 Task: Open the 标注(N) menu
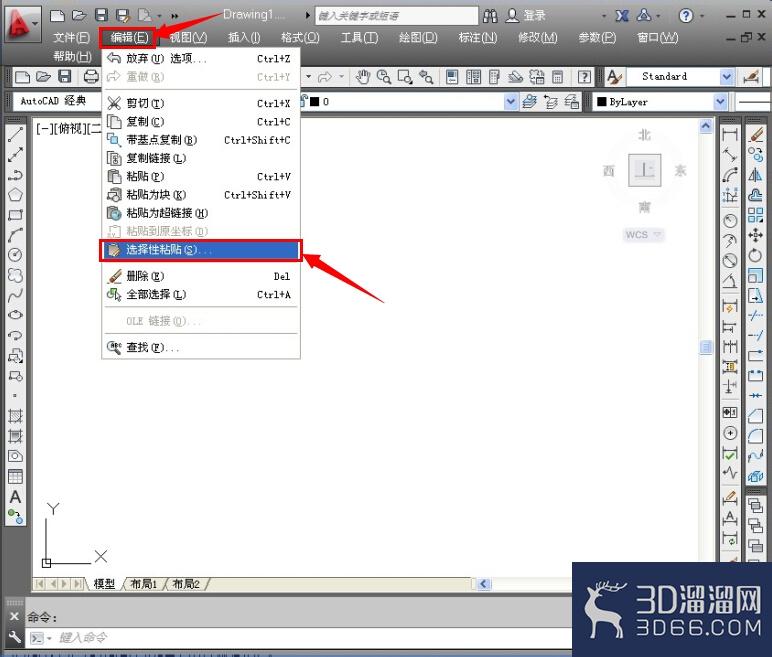[x=478, y=37]
